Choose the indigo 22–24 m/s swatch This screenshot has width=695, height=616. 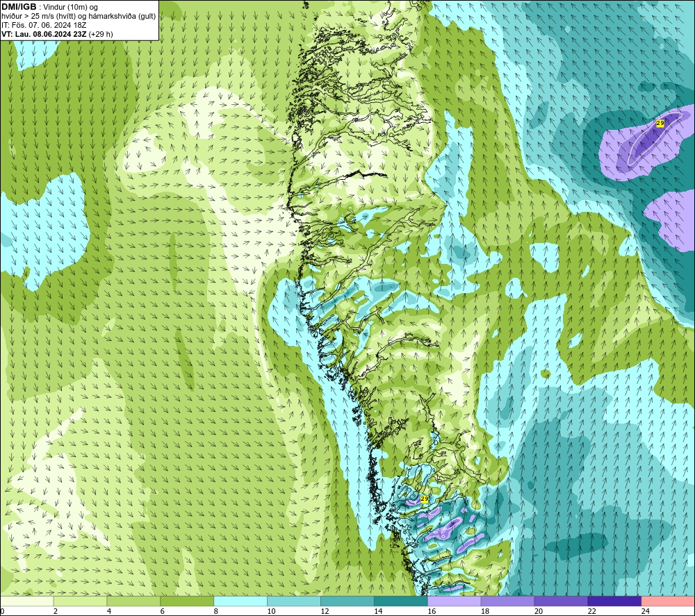point(614,601)
